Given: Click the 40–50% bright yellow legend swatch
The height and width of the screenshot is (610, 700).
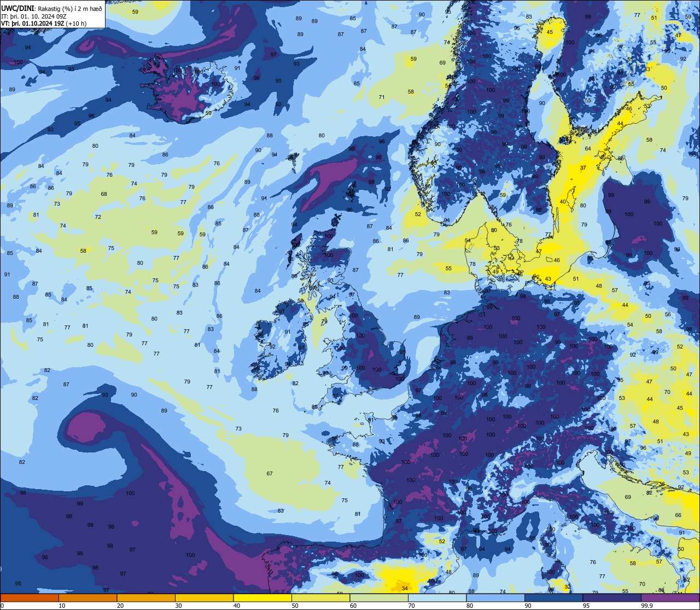Looking at the screenshot, I should [x=262, y=598].
